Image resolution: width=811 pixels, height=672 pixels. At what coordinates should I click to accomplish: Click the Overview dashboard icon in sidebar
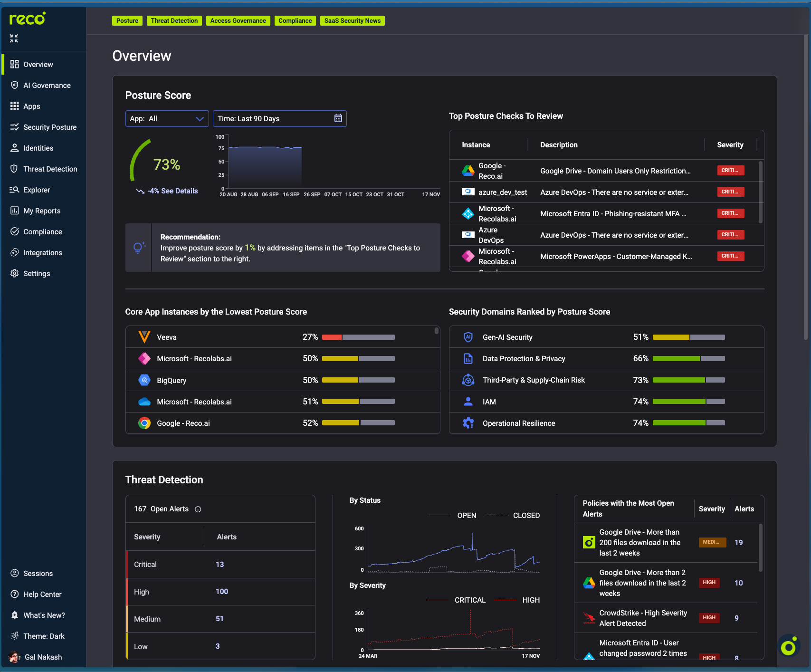point(15,64)
